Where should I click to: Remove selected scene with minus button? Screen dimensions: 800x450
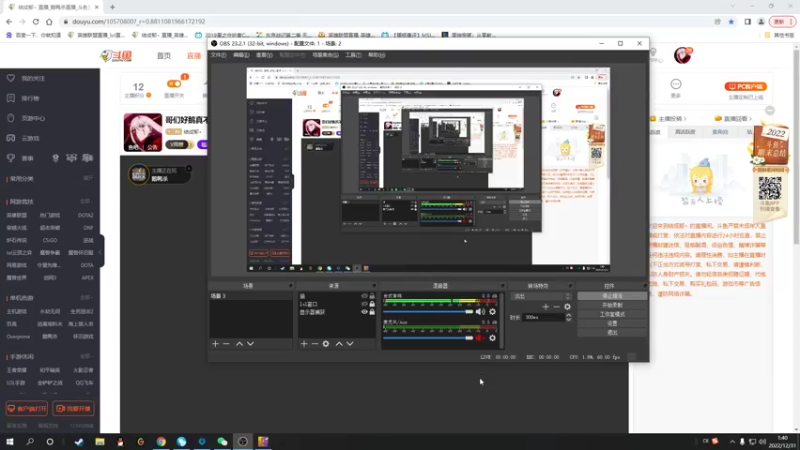tap(226, 344)
